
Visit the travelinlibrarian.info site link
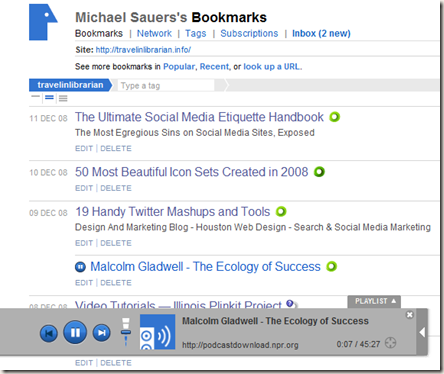pos(143,50)
